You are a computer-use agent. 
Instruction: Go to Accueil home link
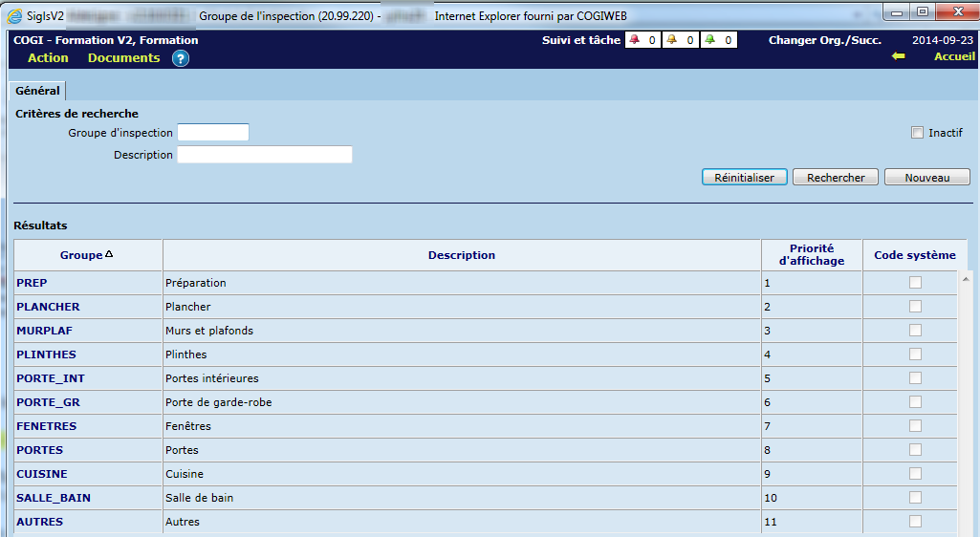tap(954, 57)
